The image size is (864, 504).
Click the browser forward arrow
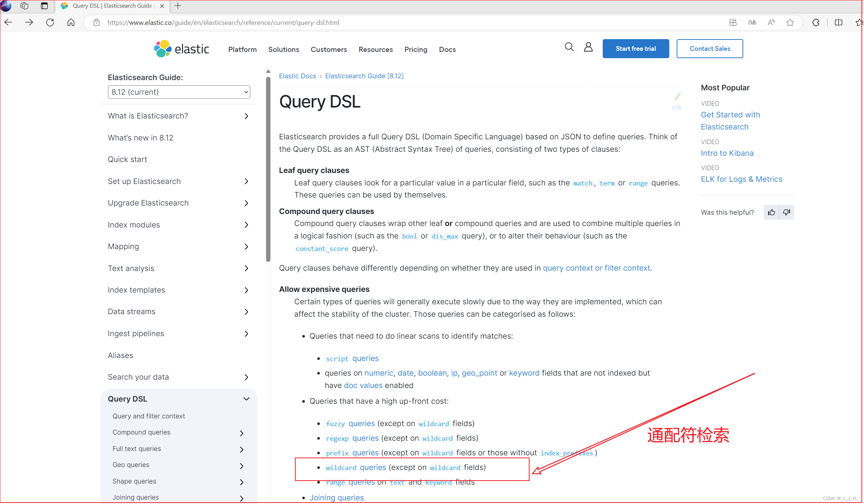(x=29, y=23)
